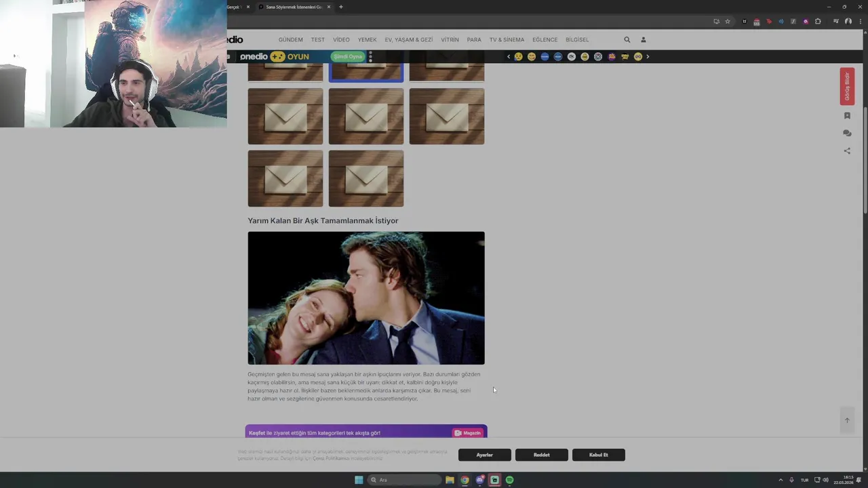Open the BİLGİSEL section
Image resolution: width=868 pixels, height=488 pixels.
(x=577, y=40)
